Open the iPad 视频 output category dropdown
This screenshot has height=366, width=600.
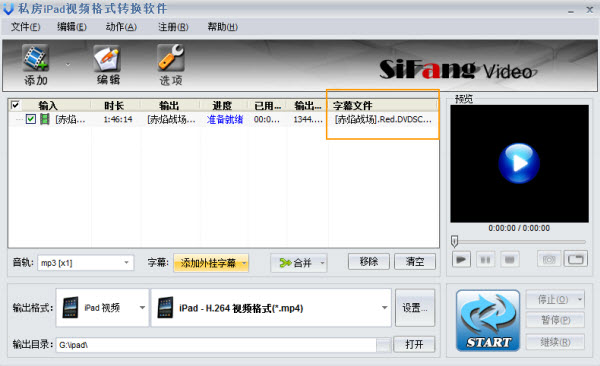click(102, 308)
